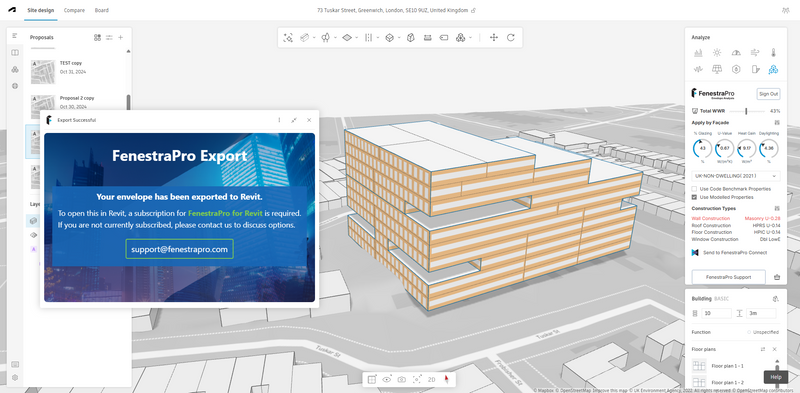
Task: Click the U-Value circular dial
Action: [x=724, y=149]
